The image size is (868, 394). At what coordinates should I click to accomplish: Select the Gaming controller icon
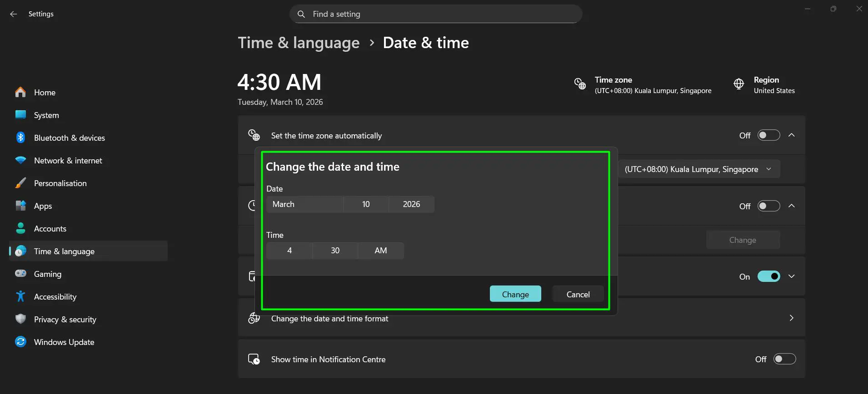click(20, 274)
